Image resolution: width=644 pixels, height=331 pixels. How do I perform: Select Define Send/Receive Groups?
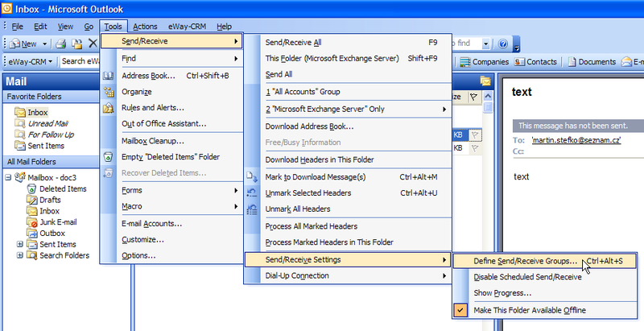[545, 261]
